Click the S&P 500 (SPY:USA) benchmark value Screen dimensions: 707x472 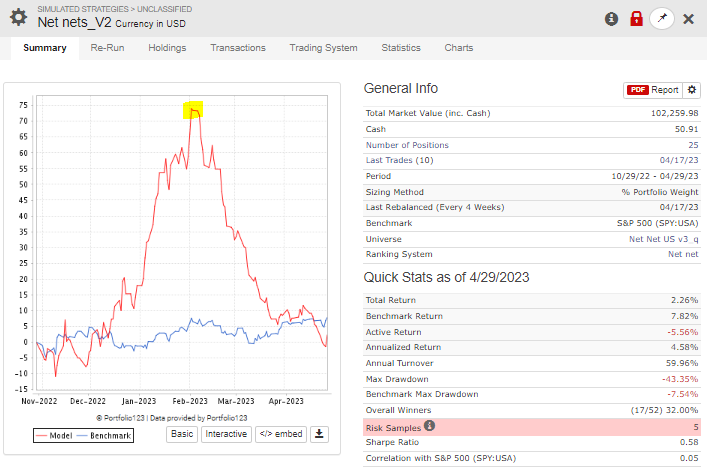tap(658, 223)
